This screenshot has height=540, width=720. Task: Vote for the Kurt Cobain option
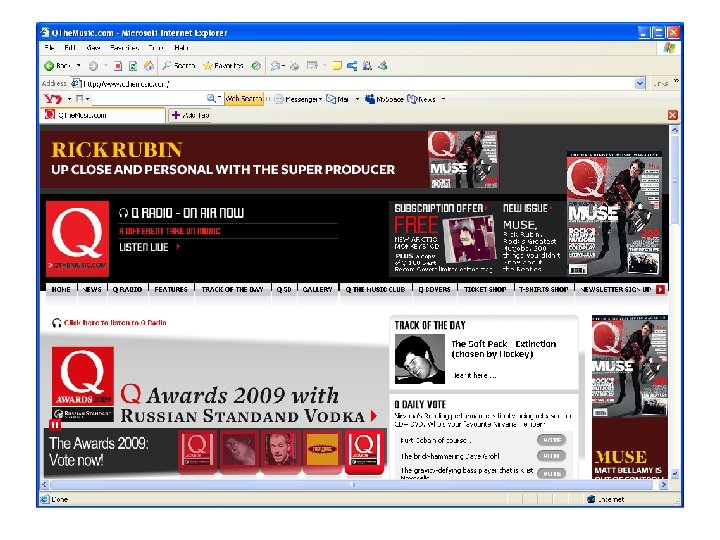click(551, 440)
